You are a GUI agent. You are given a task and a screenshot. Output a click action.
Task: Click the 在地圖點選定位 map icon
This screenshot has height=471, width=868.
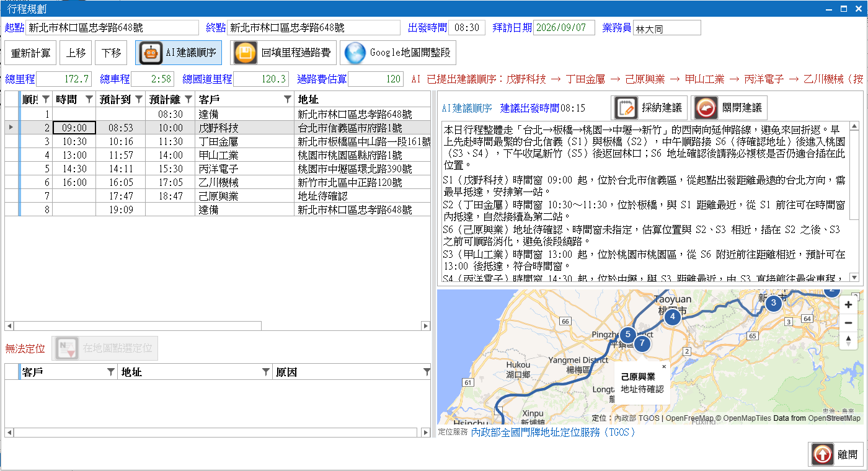tap(66, 348)
